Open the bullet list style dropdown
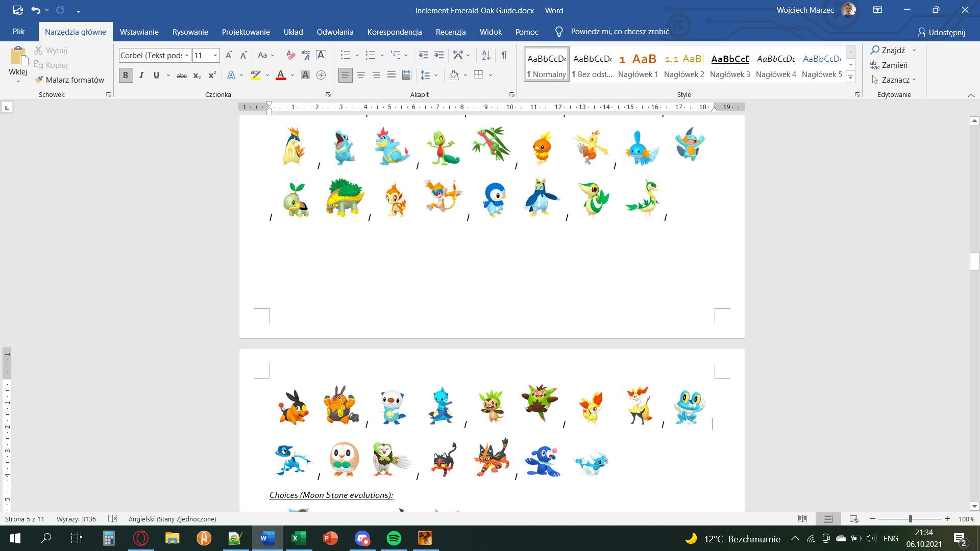This screenshot has width=980, height=551. tap(356, 55)
